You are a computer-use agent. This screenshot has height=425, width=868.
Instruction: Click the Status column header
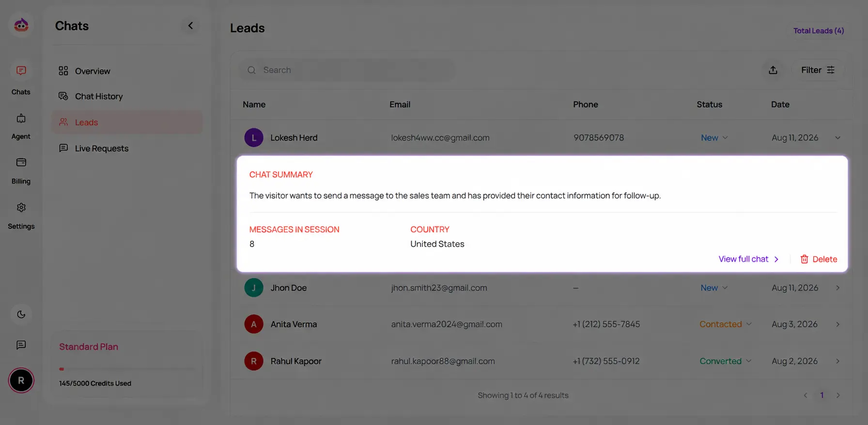[710, 105]
